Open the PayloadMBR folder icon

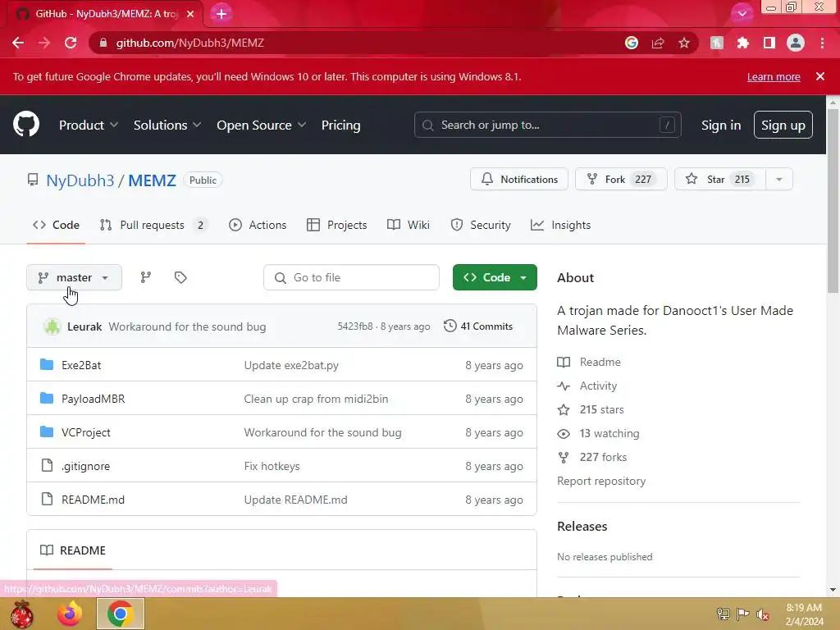[47, 398]
